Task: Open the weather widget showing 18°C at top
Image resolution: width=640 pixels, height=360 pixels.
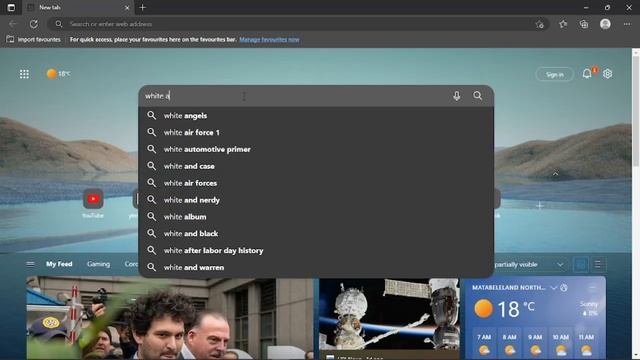Action: 58,74
